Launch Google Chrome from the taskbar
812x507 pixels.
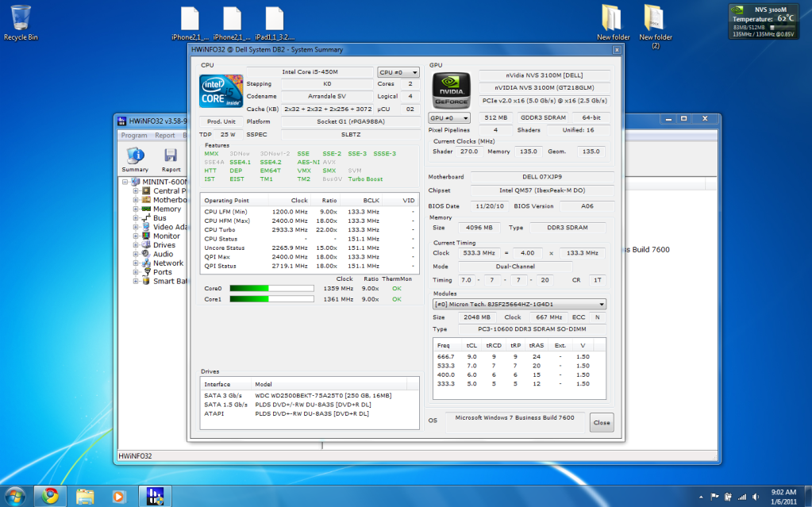[50, 496]
